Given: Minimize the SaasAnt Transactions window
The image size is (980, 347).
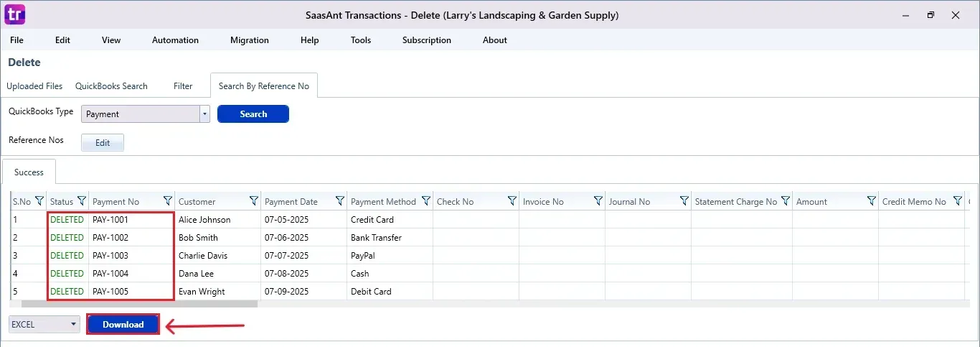Looking at the screenshot, I should pyautogui.click(x=905, y=14).
